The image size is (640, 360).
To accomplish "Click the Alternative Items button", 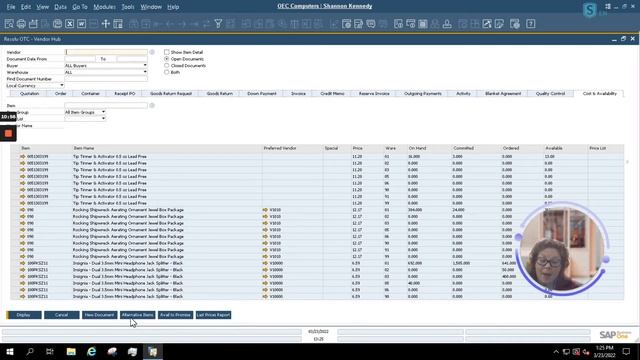I will pyautogui.click(x=138, y=315).
